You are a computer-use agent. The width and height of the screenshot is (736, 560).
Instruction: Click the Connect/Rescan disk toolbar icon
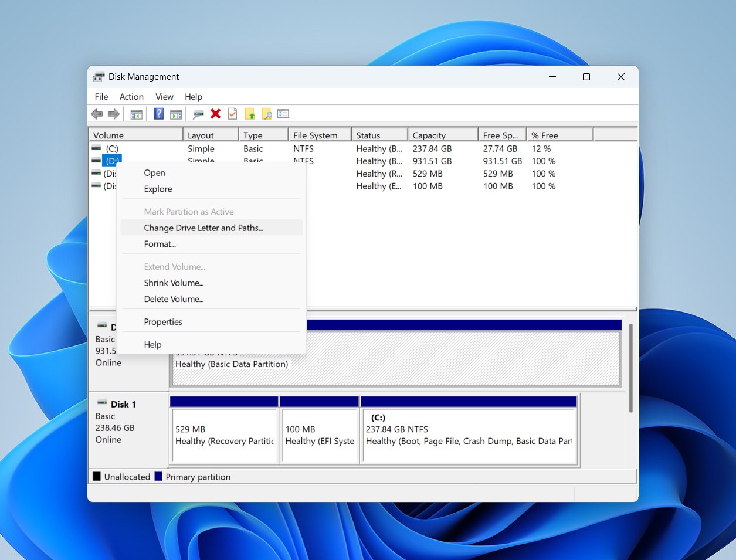tap(198, 114)
